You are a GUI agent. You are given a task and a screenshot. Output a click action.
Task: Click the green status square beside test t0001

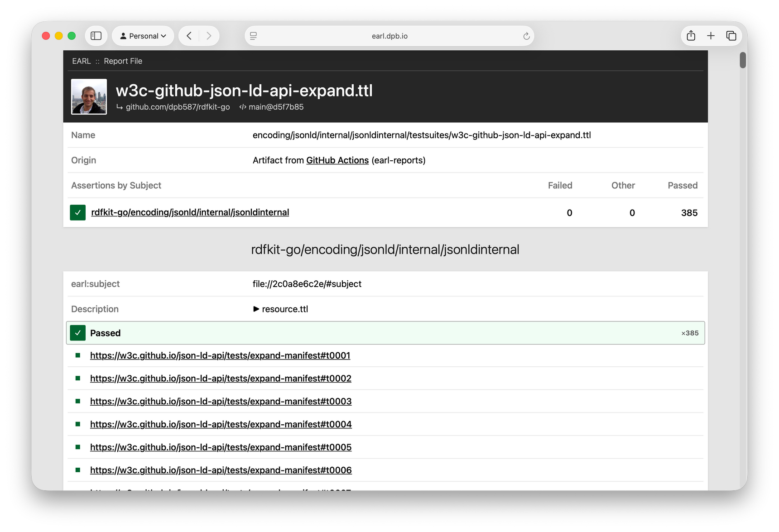(77, 355)
